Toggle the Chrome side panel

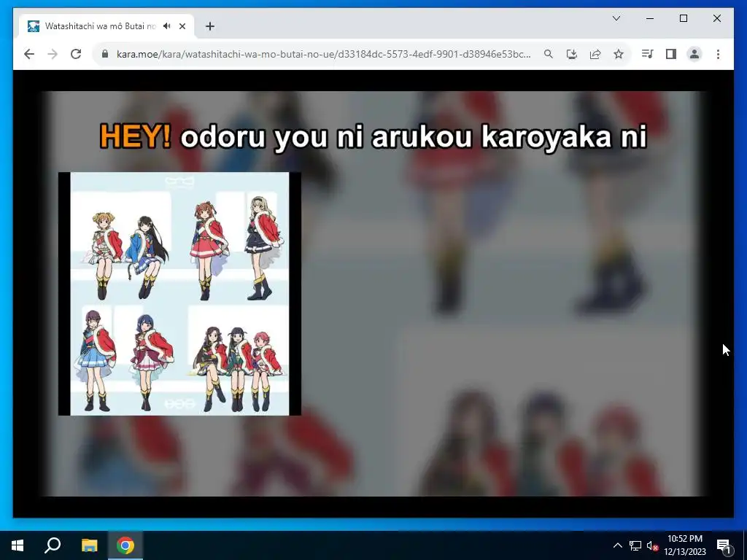pyautogui.click(x=671, y=54)
